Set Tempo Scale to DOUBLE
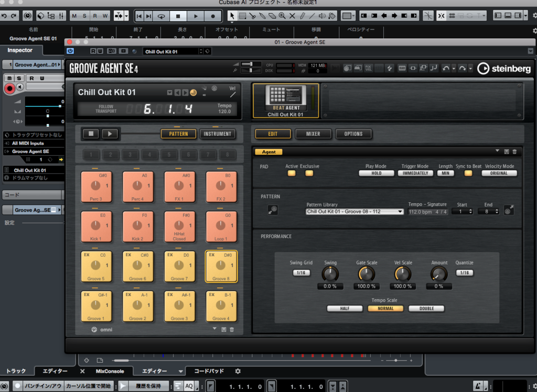The image size is (537, 392). 426,309
